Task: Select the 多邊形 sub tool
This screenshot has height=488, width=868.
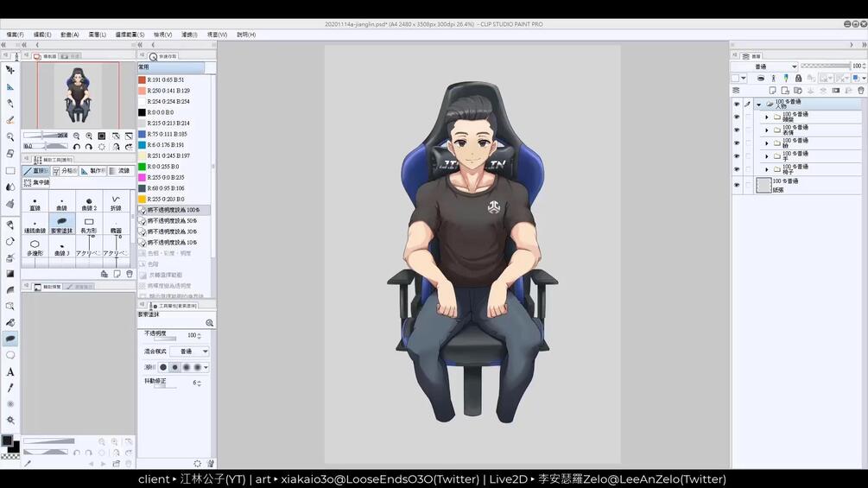Action: coord(35,247)
